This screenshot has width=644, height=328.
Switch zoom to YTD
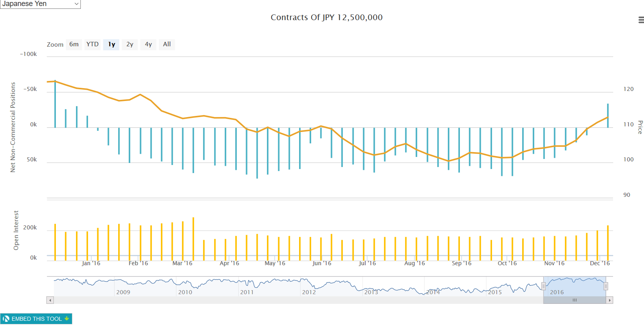92,44
